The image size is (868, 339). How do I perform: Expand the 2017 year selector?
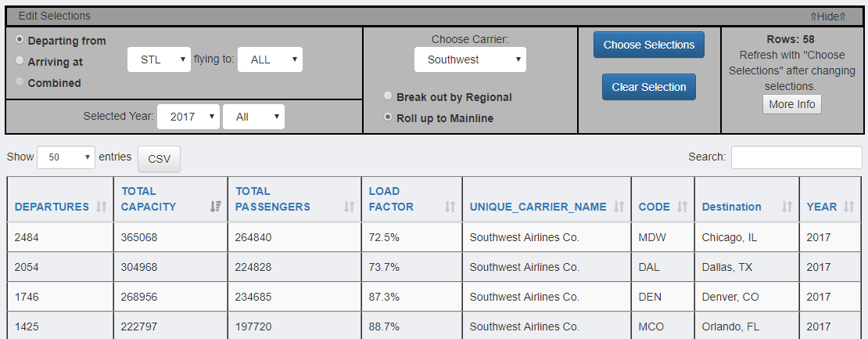click(x=188, y=117)
